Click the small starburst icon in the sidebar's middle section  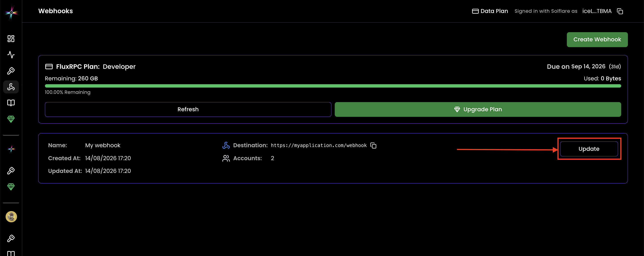11,149
